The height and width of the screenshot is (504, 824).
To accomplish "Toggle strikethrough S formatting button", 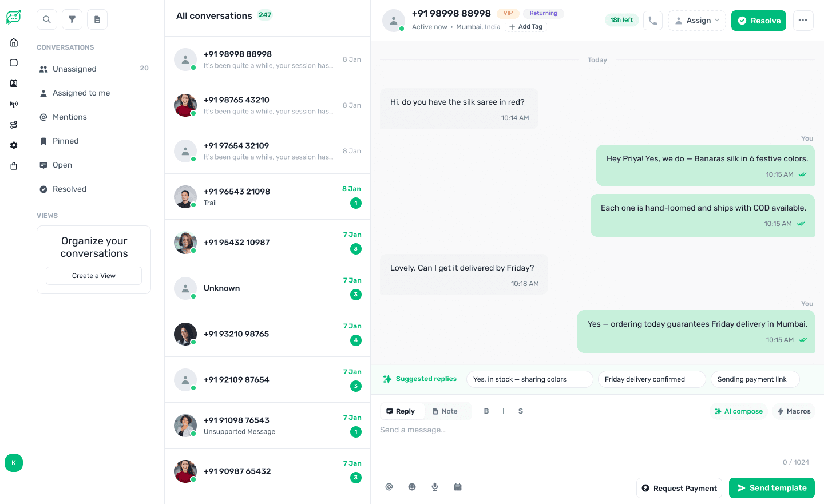I will click(x=521, y=411).
